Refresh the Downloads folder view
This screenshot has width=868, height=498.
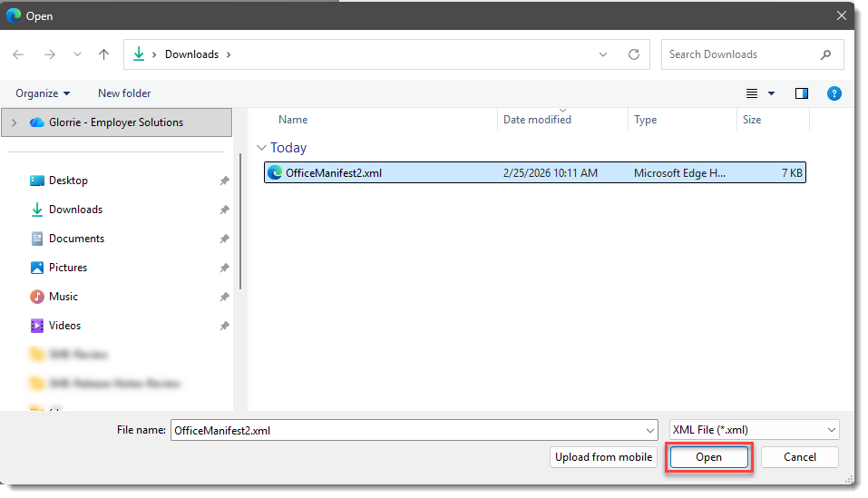(x=634, y=54)
